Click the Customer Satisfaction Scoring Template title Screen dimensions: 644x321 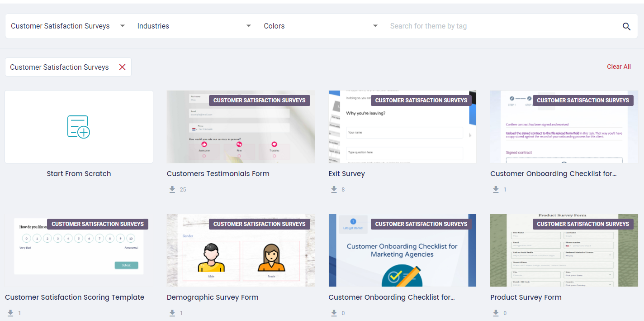click(75, 297)
